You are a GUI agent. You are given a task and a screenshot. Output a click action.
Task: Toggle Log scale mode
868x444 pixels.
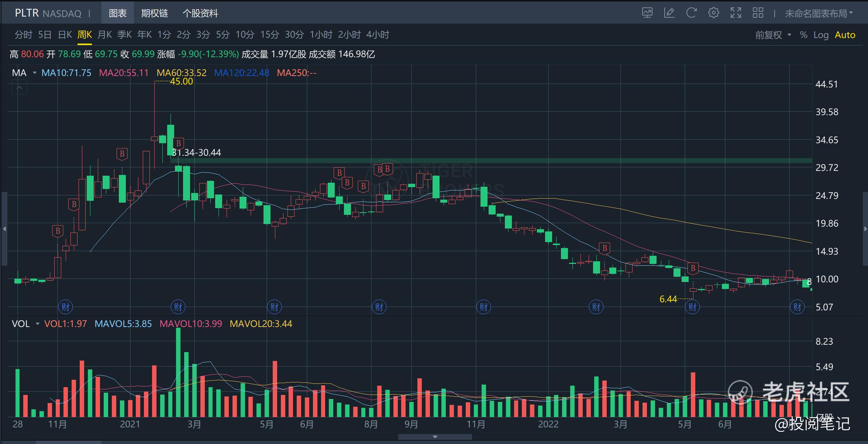click(821, 35)
